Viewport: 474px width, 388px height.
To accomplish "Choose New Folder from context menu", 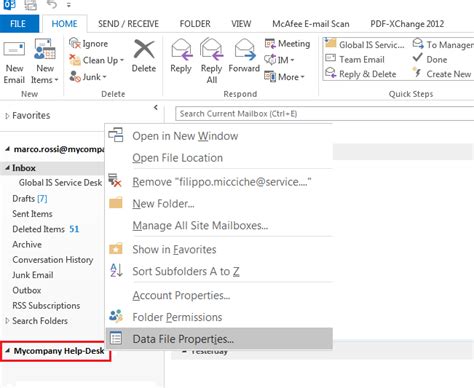I will tap(219, 204).
